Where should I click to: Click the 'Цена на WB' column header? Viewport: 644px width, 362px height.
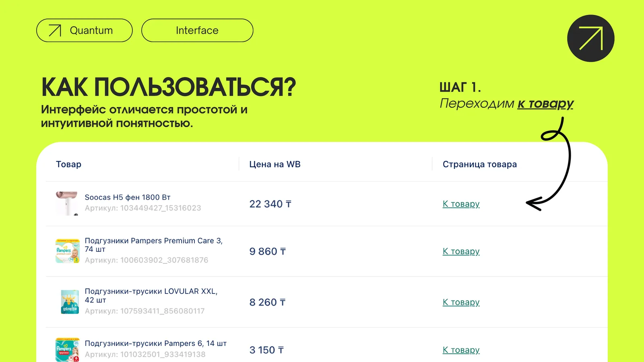275,164
